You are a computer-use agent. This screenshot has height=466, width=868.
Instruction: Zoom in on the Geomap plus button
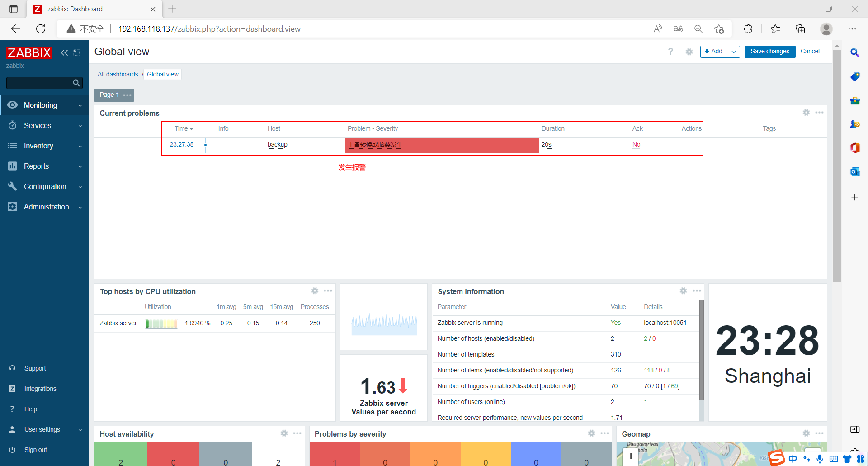tap(631, 456)
